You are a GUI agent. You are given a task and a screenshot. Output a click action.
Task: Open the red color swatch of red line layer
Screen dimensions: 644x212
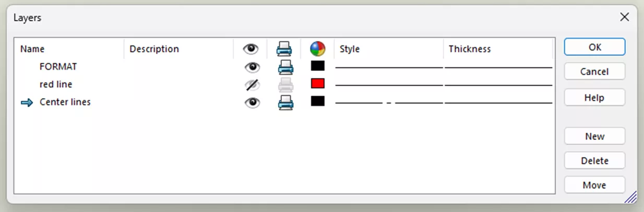pyautogui.click(x=317, y=84)
